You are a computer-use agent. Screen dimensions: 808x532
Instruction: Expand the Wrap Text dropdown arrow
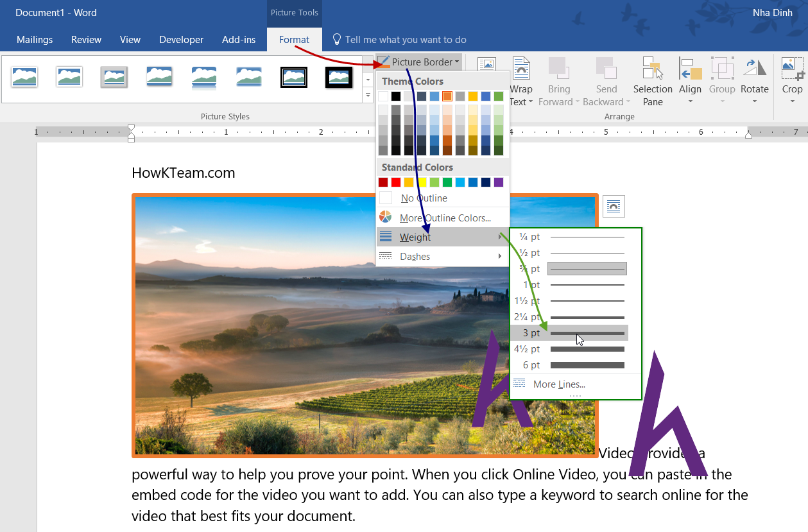[531, 102]
